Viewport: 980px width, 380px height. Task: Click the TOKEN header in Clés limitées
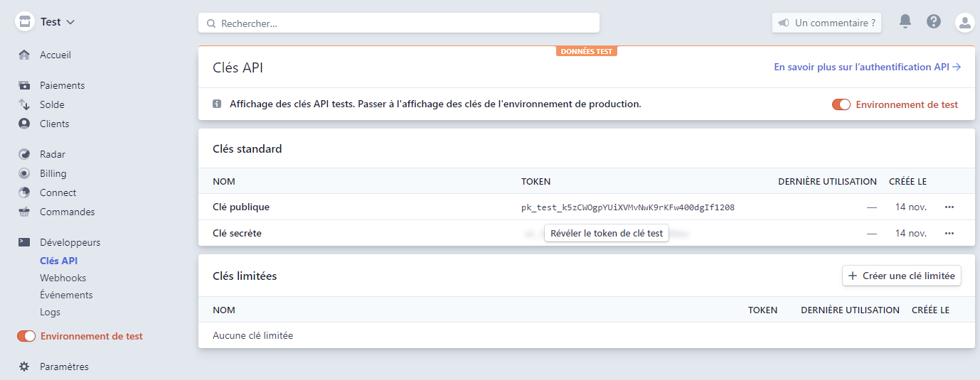(x=762, y=310)
